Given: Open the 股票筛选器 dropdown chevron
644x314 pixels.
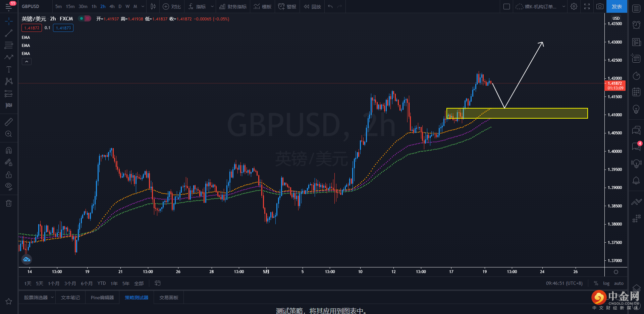Looking at the screenshot, I should pos(52,298).
